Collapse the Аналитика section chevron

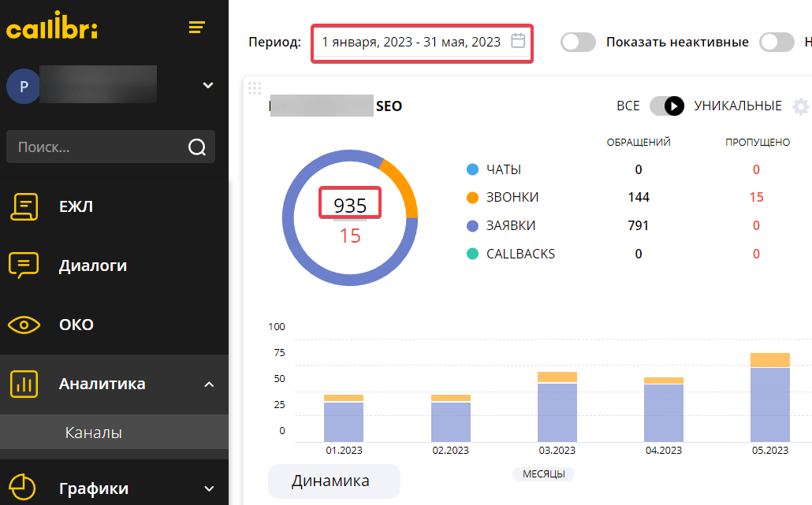coord(209,384)
